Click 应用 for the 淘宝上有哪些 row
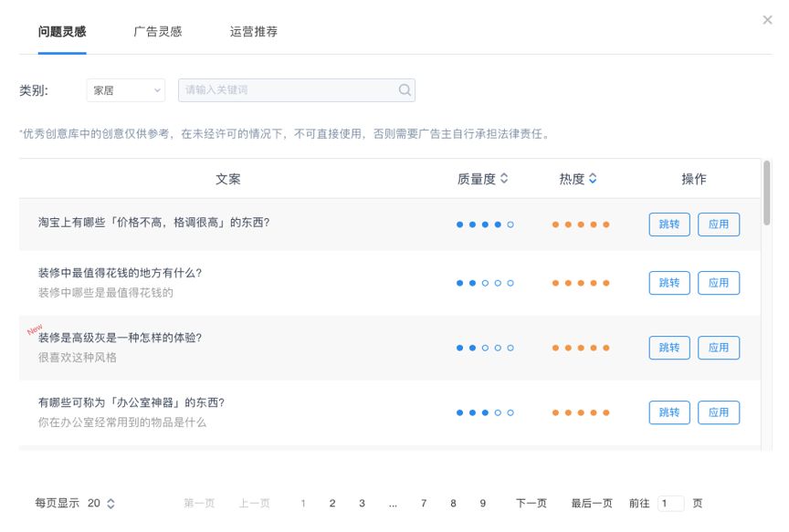Viewport: 789px width, 532px height. pos(719,224)
